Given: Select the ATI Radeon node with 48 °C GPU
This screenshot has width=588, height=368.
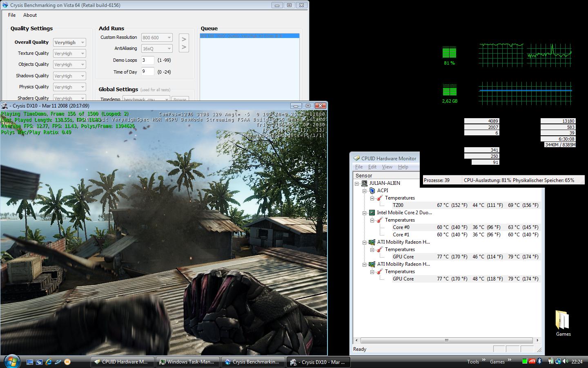Looking at the screenshot, I should (399, 264).
